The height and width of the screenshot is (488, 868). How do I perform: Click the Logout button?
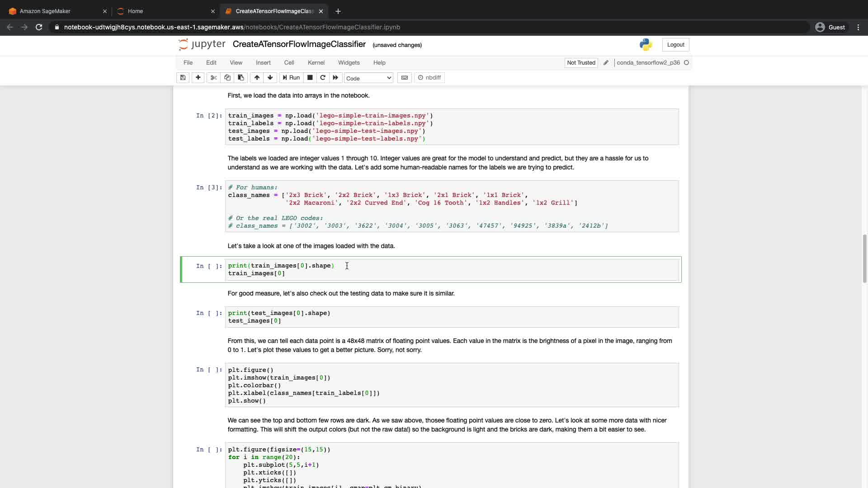point(675,45)
